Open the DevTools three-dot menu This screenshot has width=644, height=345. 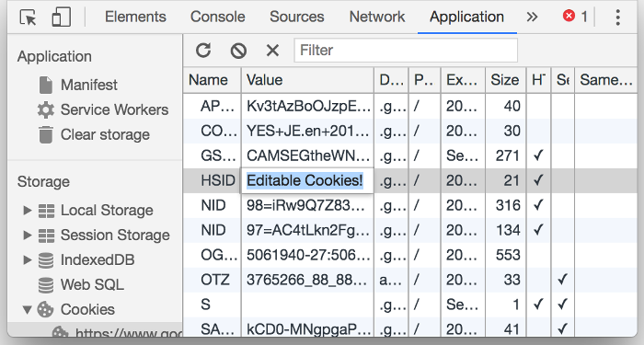(617, 17)
